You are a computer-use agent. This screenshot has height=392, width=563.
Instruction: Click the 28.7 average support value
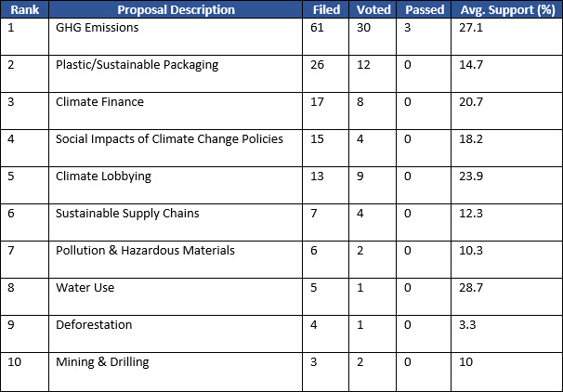click(471, 288)
